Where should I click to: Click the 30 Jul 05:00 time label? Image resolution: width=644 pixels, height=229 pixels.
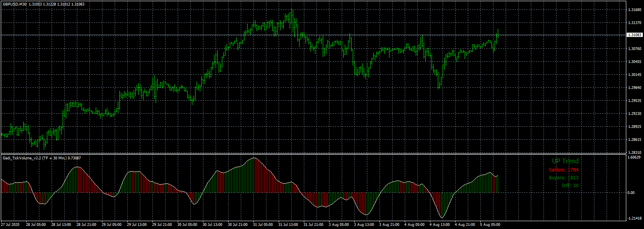[x=187, y=225]
